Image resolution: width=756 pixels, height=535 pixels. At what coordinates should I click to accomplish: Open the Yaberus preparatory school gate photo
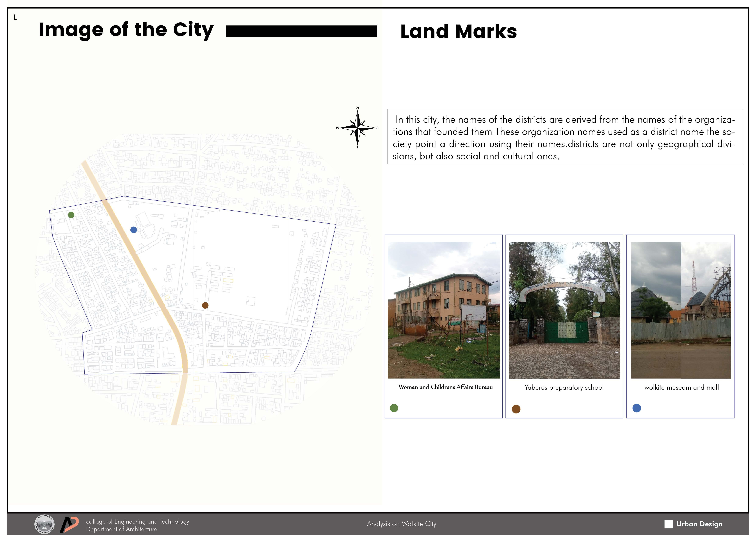point(564,310)
